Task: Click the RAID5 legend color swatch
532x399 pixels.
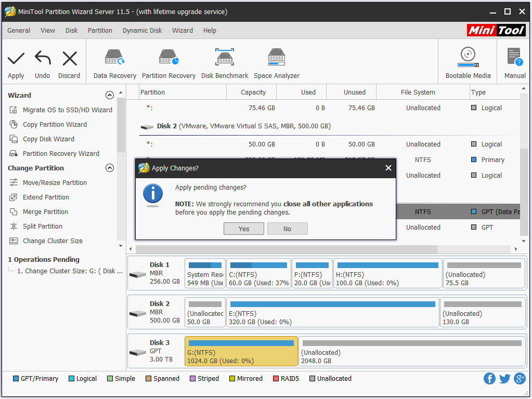Action: pyautogui.click(x=276, y=378)
